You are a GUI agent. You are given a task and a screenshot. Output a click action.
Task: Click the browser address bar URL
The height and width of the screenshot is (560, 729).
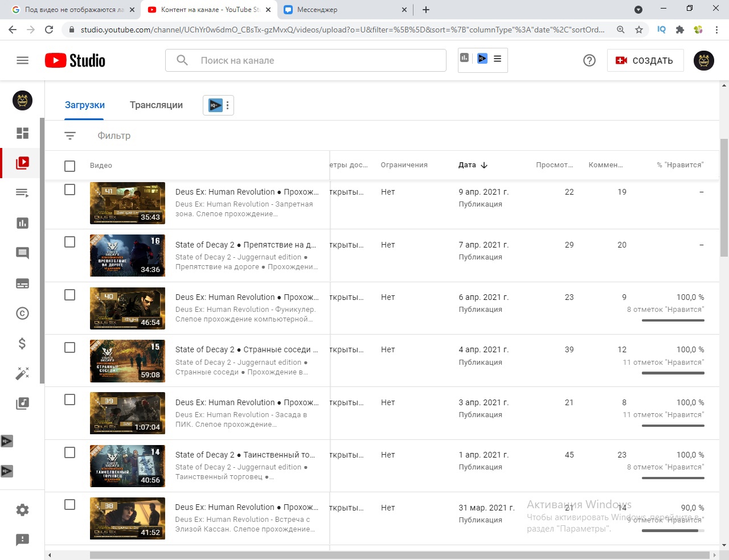pyautogui.click(x=342, y=30)
